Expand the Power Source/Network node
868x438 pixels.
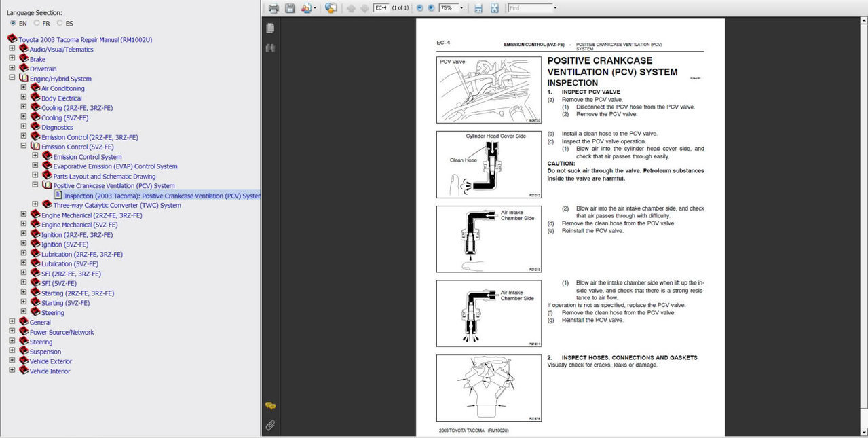pos(12,331)
